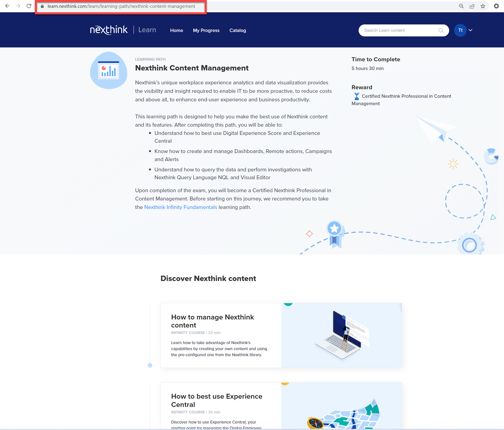Click the browser forward arrow
The image size is (504, 430).
click(18, 6)
